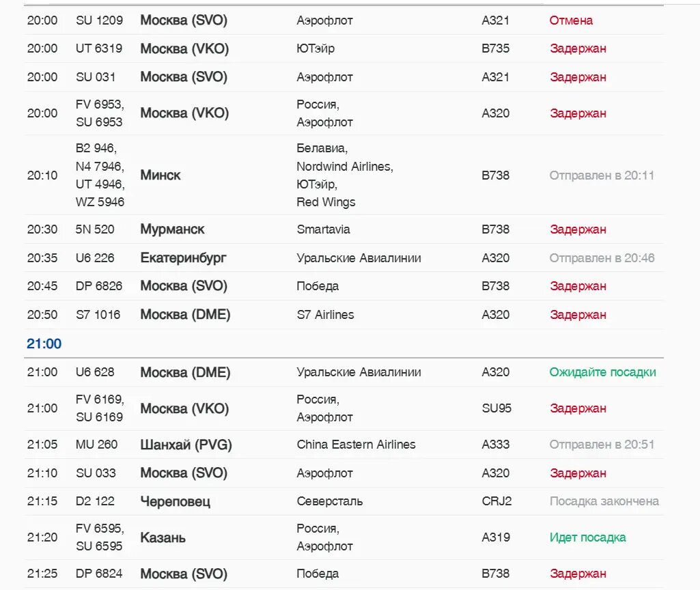Select the Мурманск destination
This screenshot has width=700, height=590.
point(172,229)
